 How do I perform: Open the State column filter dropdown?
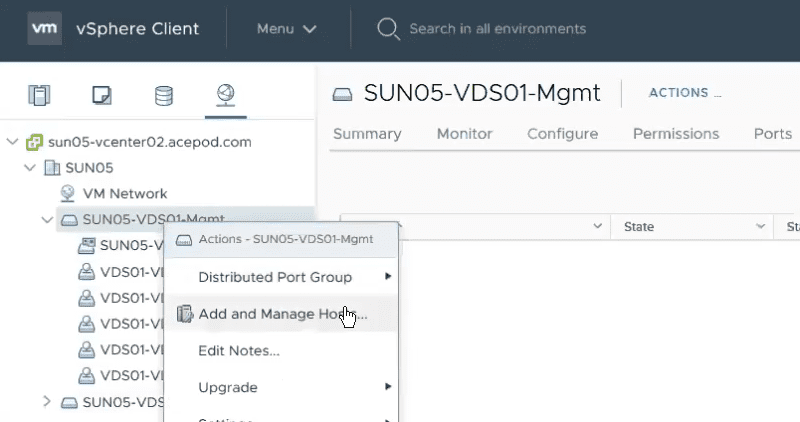pyautogui.click(x=760, y=226)
